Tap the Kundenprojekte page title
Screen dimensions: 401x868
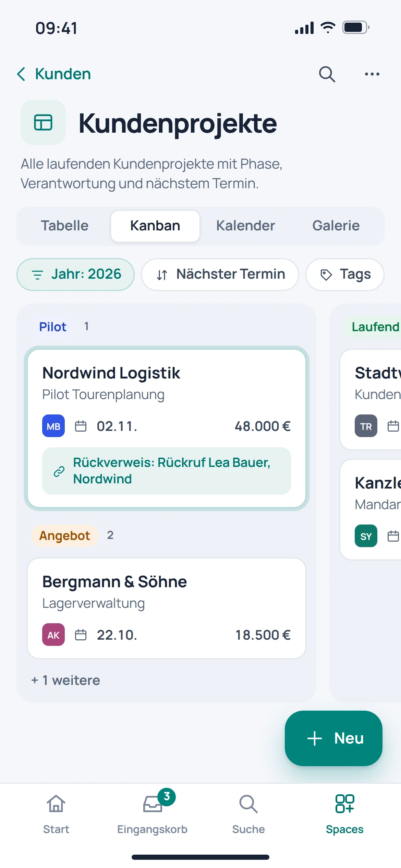pos(178,123)
